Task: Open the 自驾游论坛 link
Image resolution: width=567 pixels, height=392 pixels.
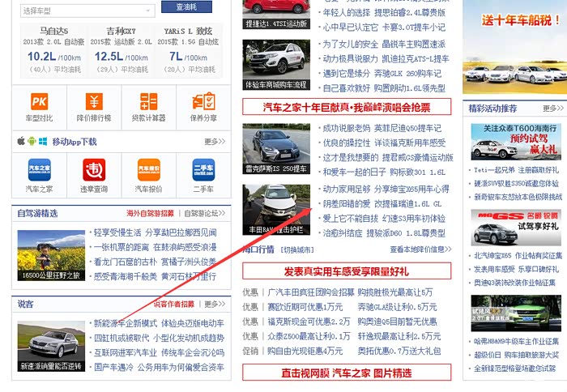Action: [x=205, y=213]
